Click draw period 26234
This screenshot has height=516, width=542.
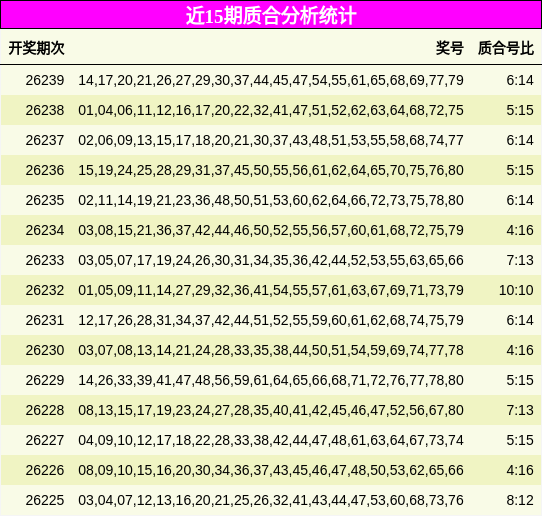pyautogui.click(x=45, y=230)
